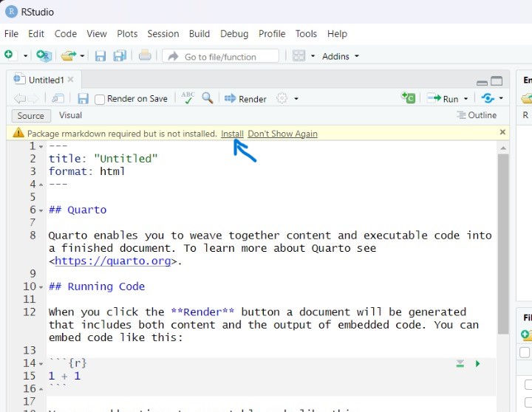Expand recent files dropdown arrow
The image size is (532, 412).
coord(82,56)
